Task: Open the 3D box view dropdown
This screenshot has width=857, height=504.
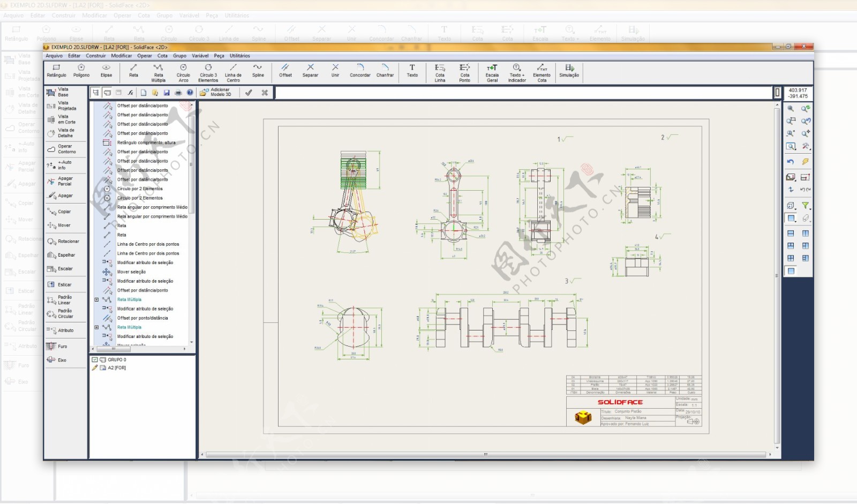Action: click(791, 205)
